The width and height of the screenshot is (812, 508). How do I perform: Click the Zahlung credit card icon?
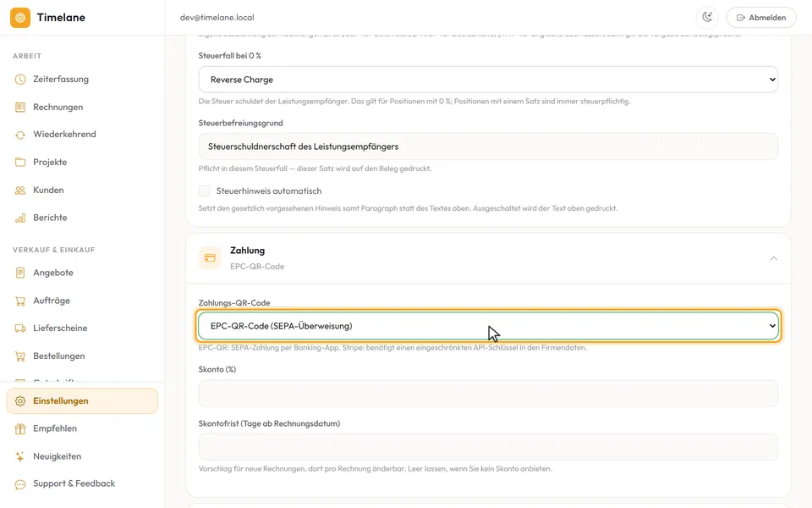click(x=210, y=258)
